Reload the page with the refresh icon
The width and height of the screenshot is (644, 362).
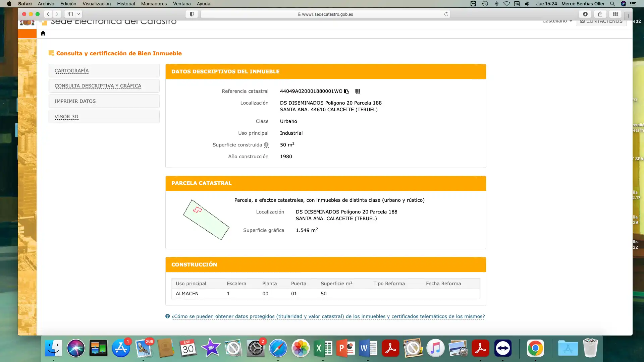click(x=446, y=14)
